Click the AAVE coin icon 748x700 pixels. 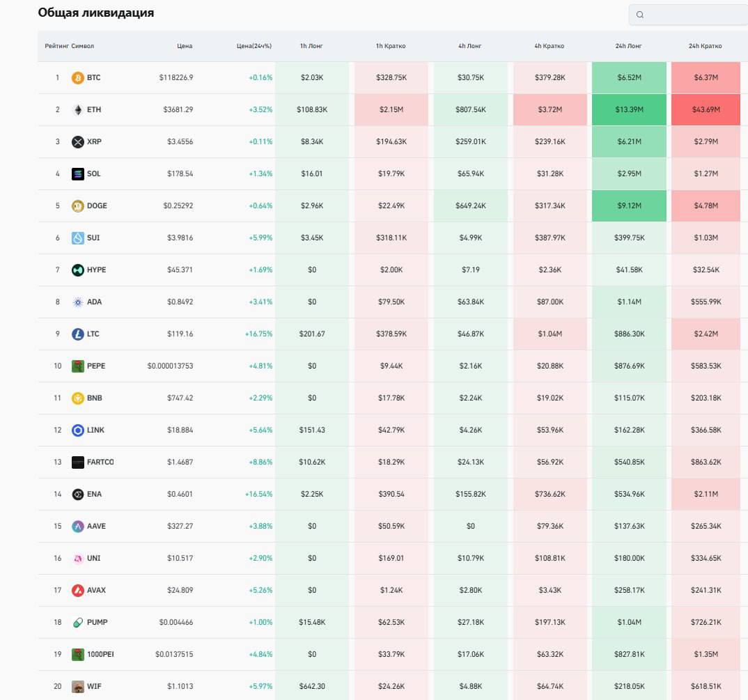click(x=78, y=526)
